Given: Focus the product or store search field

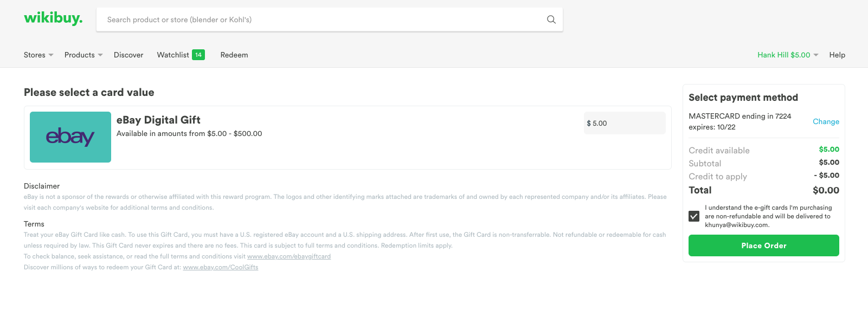Looking at the screenshot, I should pos(330,20).
